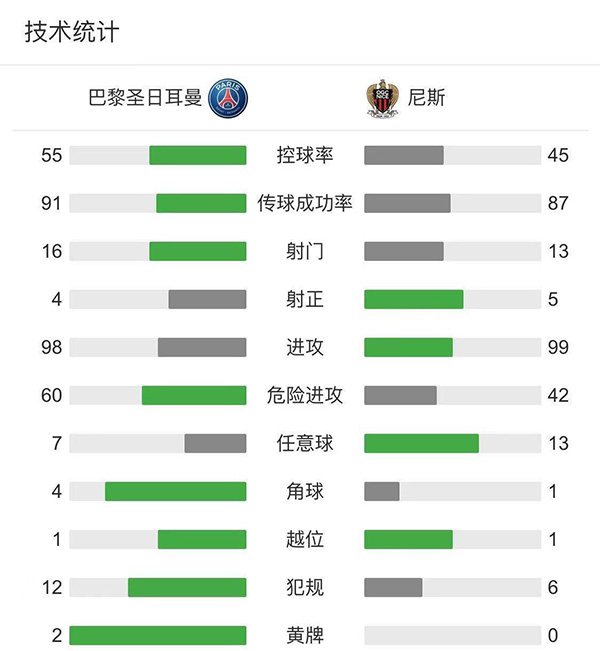Click the 传球成功率 stat label

point(305,203)
